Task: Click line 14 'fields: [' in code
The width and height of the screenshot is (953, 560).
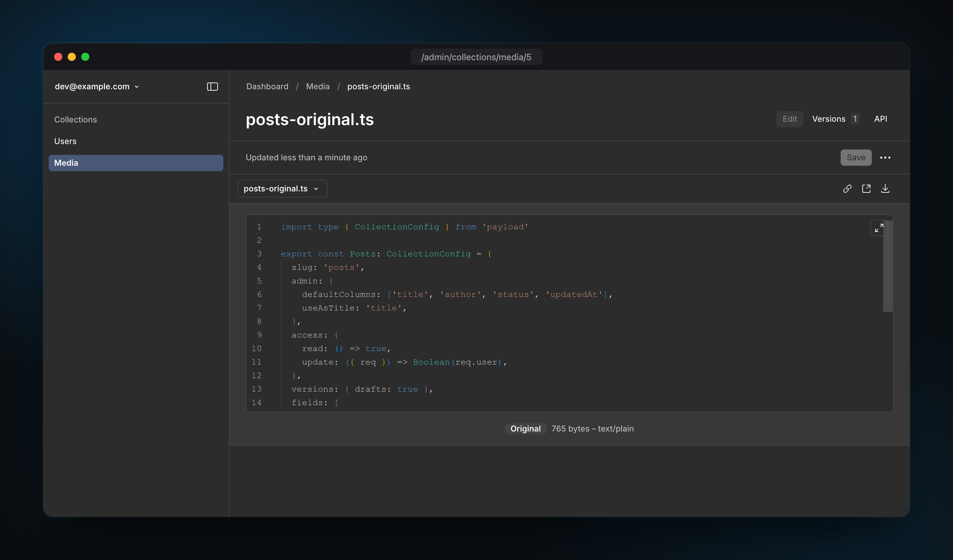Action: [315, 402]
